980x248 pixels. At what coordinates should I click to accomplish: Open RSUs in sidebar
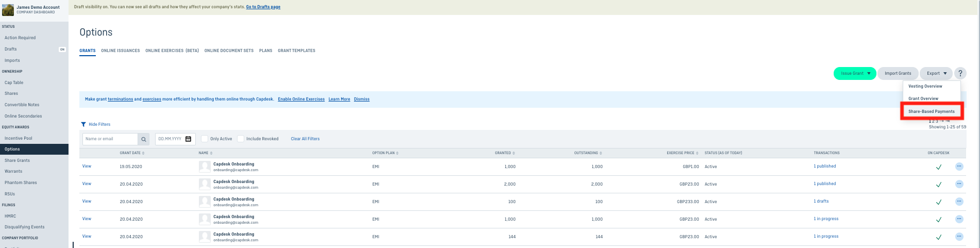coord(10,194)
